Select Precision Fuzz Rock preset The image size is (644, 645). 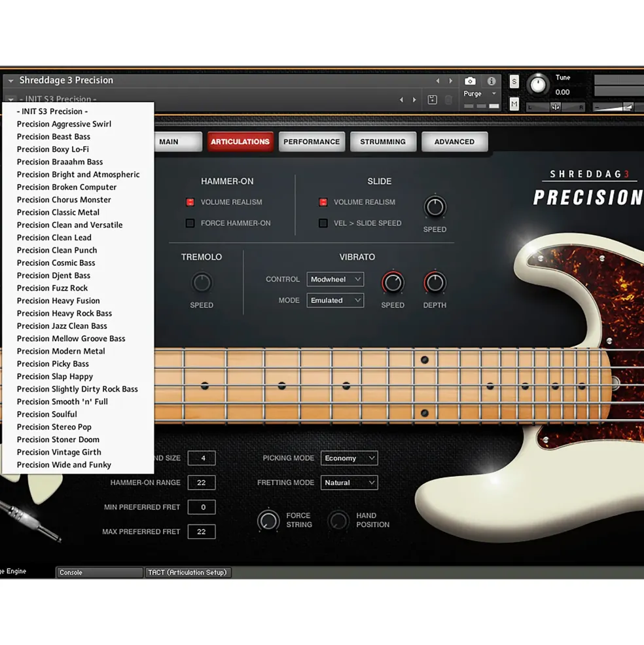point(78,288)
